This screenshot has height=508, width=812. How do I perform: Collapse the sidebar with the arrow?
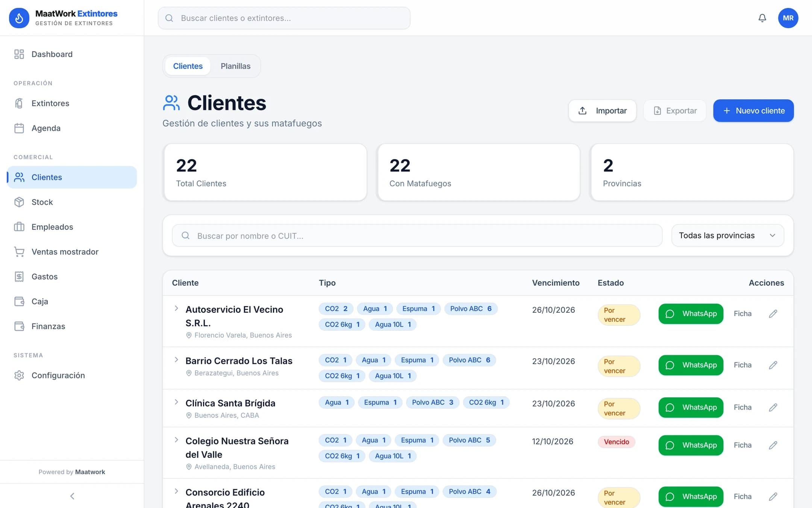(72, 496)
